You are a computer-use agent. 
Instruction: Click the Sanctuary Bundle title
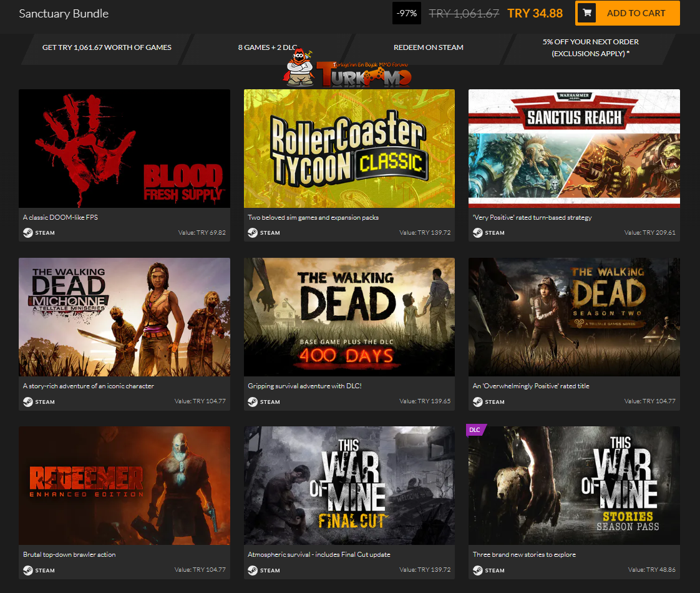[63, 12]
